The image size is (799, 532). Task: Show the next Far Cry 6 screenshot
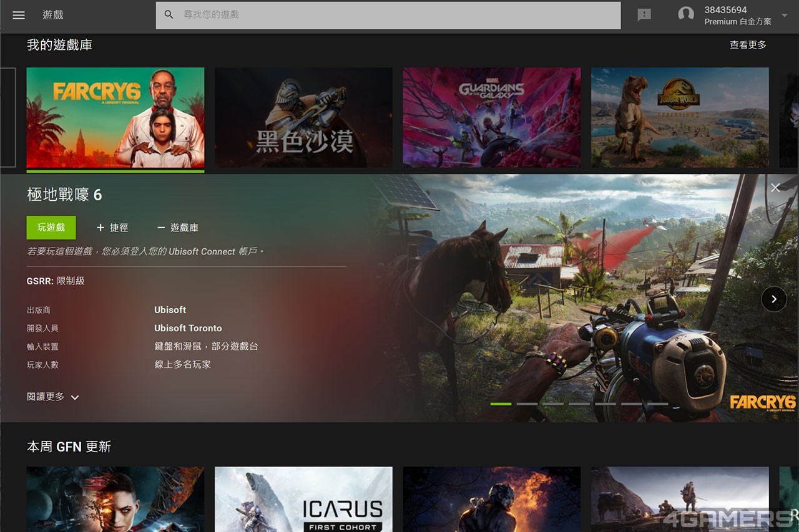click(774, 299)
